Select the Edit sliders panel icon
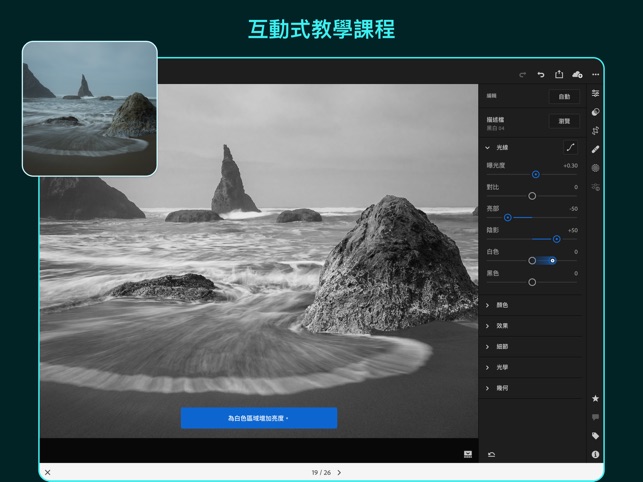 595,94
